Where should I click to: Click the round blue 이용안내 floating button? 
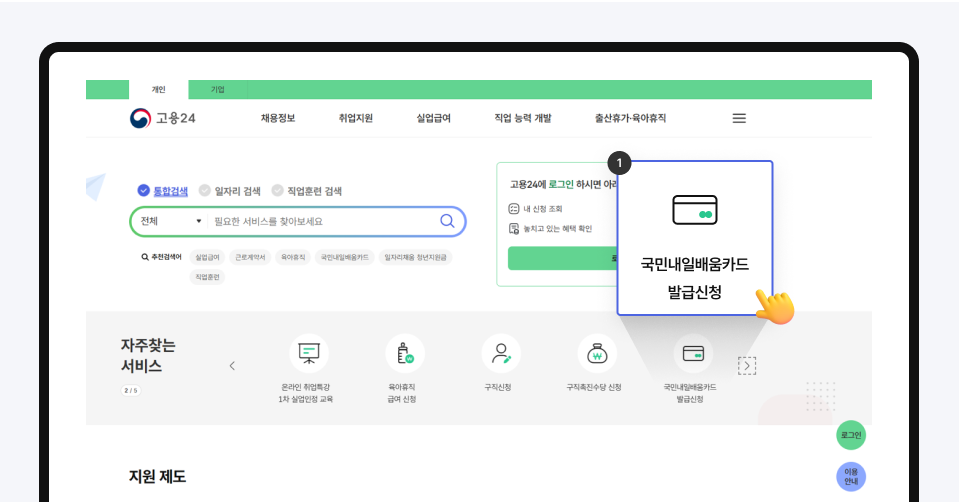[851, 476]
